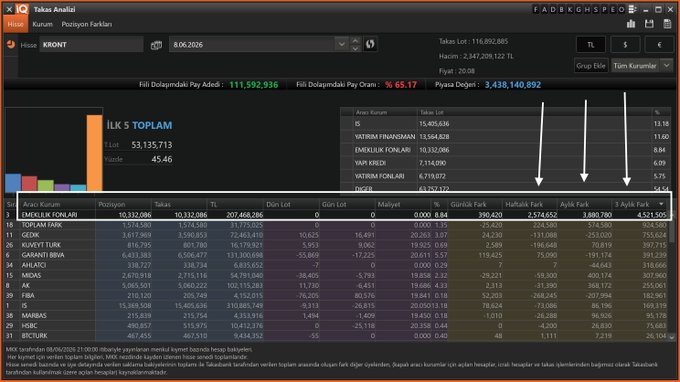This screenshot has width=680, height=382.
Task: Select the GEDIK row
Action: point(337,235)
